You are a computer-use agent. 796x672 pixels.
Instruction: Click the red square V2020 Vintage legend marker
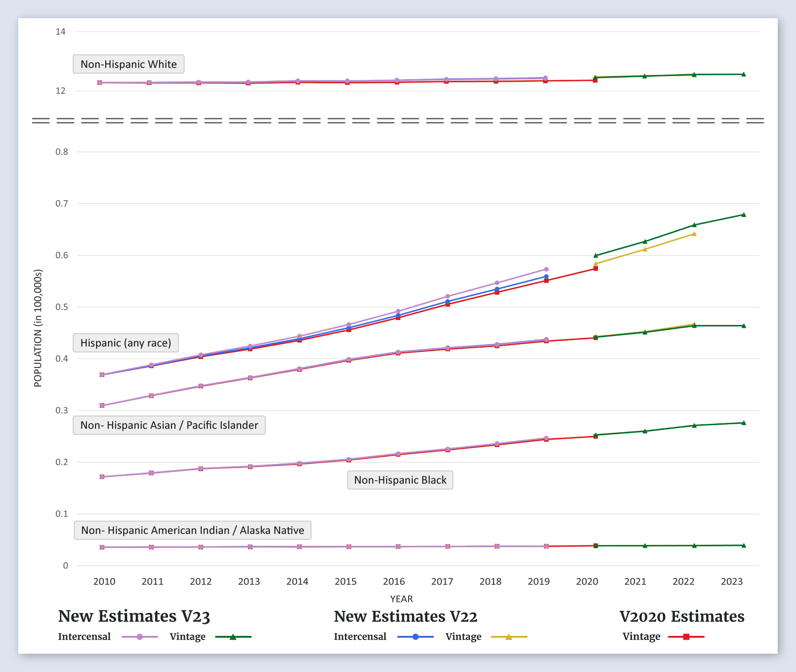[x=686, y=637]
